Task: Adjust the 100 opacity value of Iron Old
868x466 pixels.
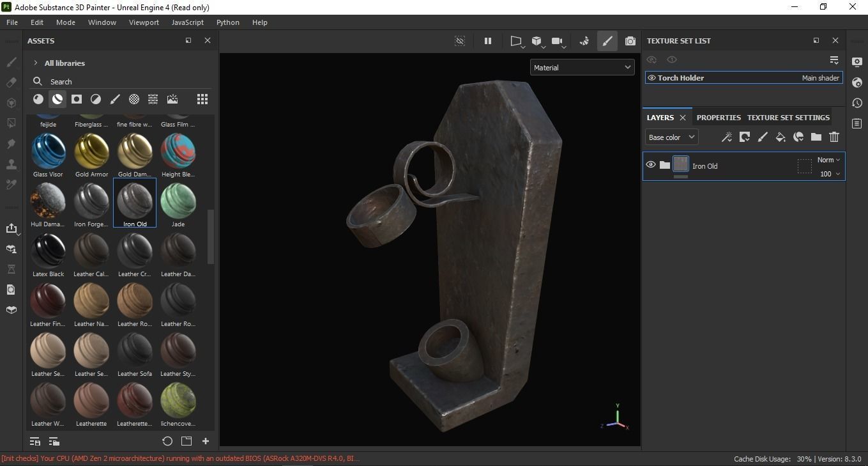Action: pos(830,174)
